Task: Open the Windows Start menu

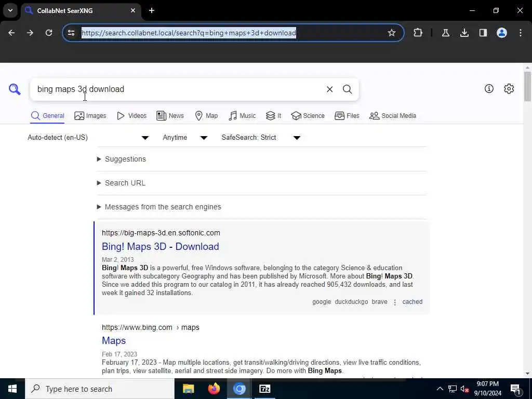Action: coord(12,389)
